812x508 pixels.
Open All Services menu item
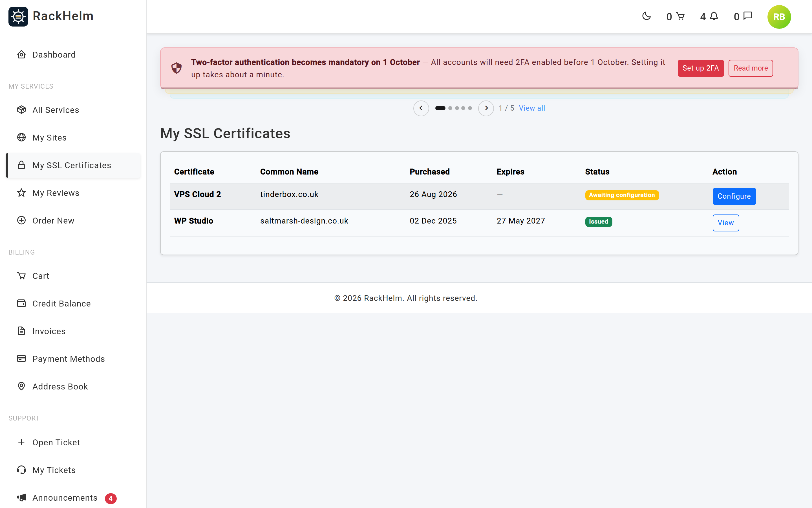coord(73,110)
